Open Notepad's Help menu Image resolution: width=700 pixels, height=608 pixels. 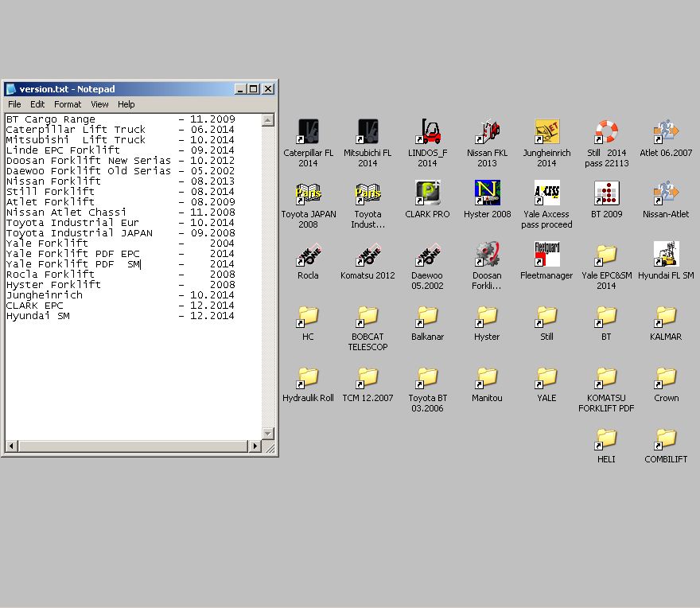tap(126, 104)
